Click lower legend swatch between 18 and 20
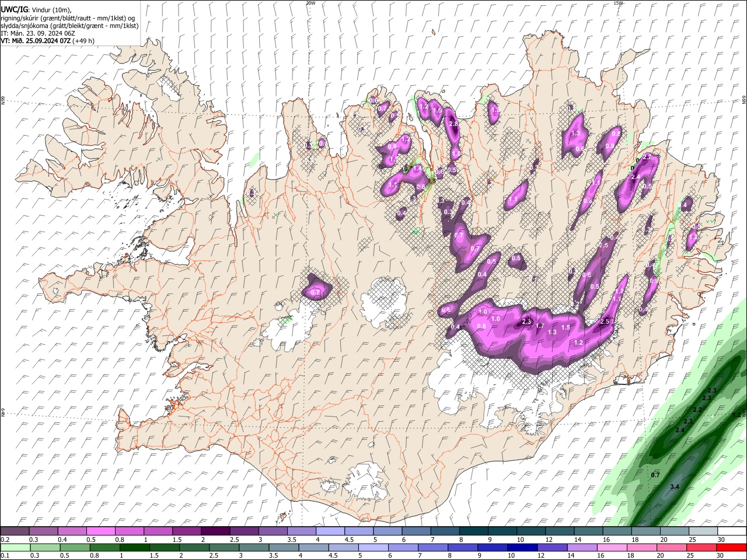747x560 pixels. [x=642, y=547]
